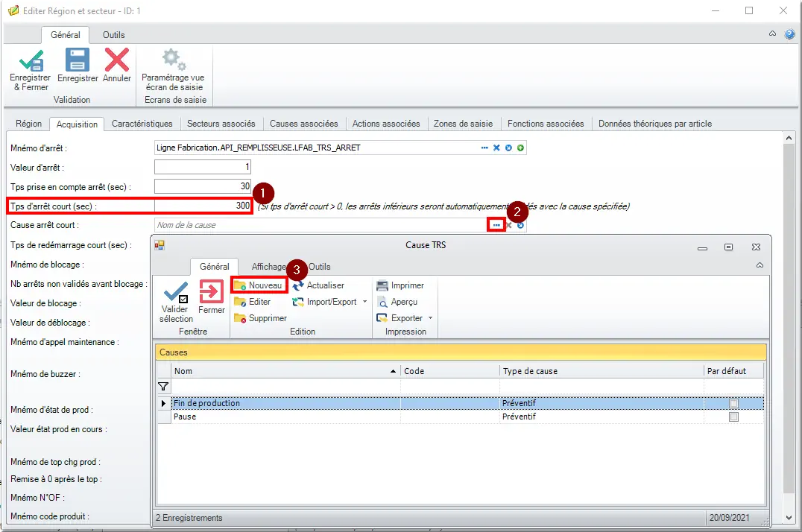Click the Fermer icon in Cause TRS

click(211, 292)
